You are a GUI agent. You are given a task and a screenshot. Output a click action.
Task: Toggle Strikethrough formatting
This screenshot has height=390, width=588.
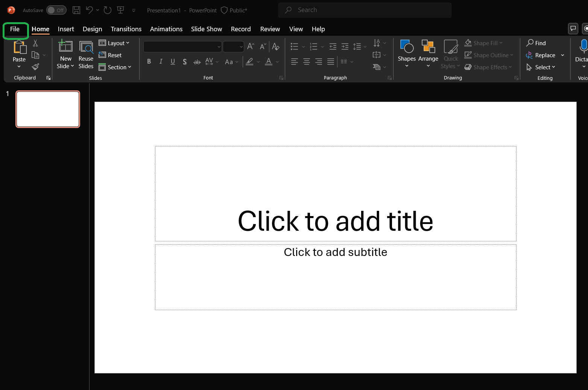197,61
